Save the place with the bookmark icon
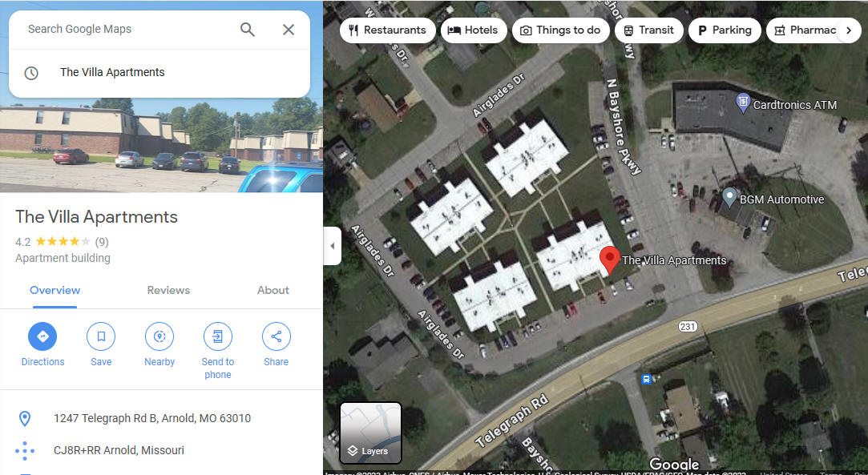This screenshot has width=868, height=475. click(x=101, y=336)
